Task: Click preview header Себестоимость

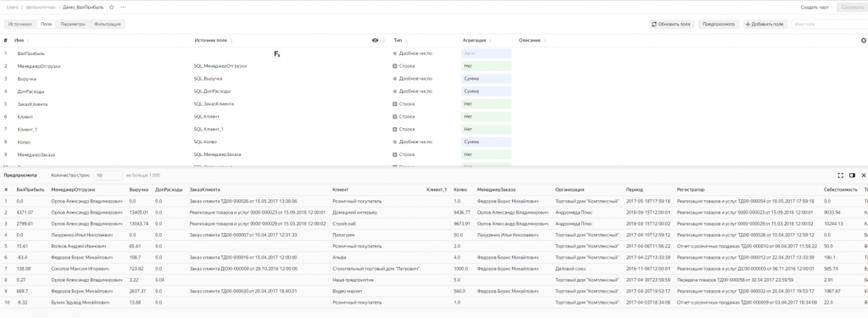Action: point(840,190)
